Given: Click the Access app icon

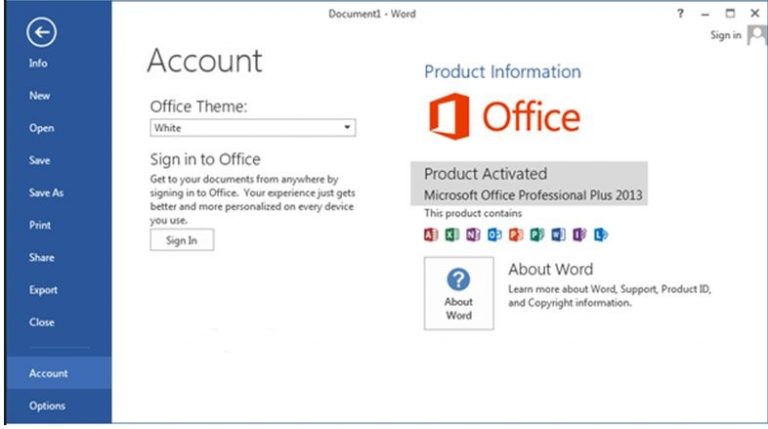Looking at the screenshot, I should click(431, 235).
